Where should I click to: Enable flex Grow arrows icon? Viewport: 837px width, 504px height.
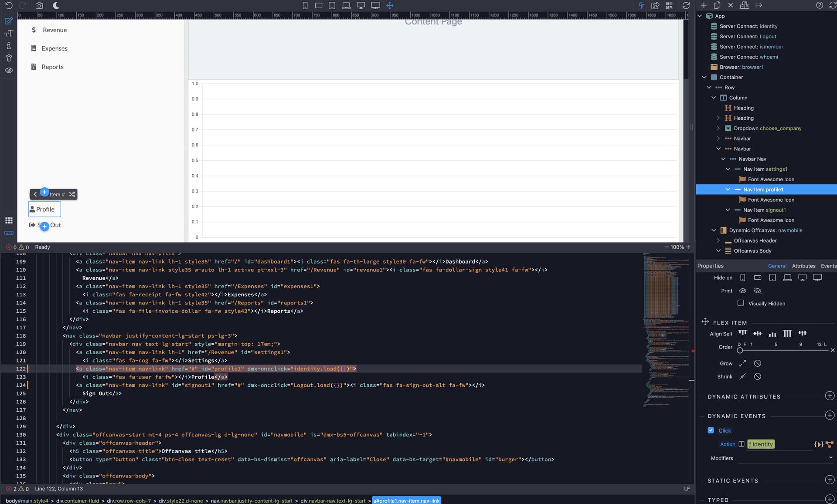point(743,363)
